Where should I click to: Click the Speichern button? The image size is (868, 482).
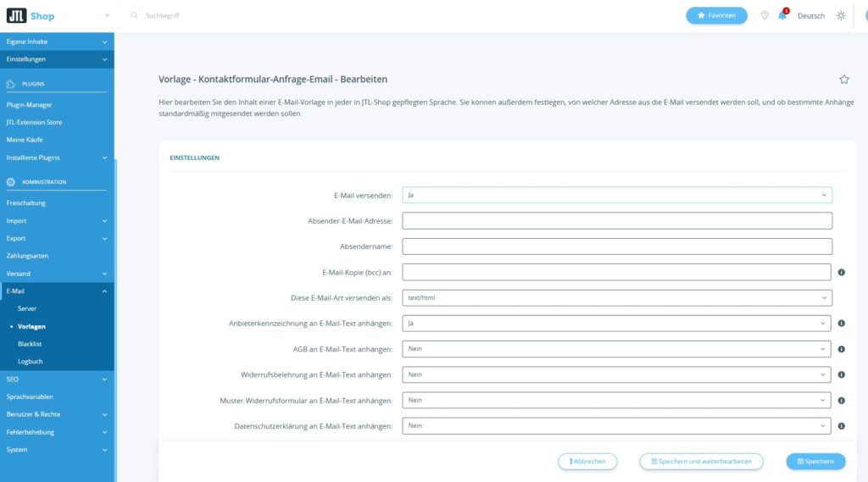815,462
